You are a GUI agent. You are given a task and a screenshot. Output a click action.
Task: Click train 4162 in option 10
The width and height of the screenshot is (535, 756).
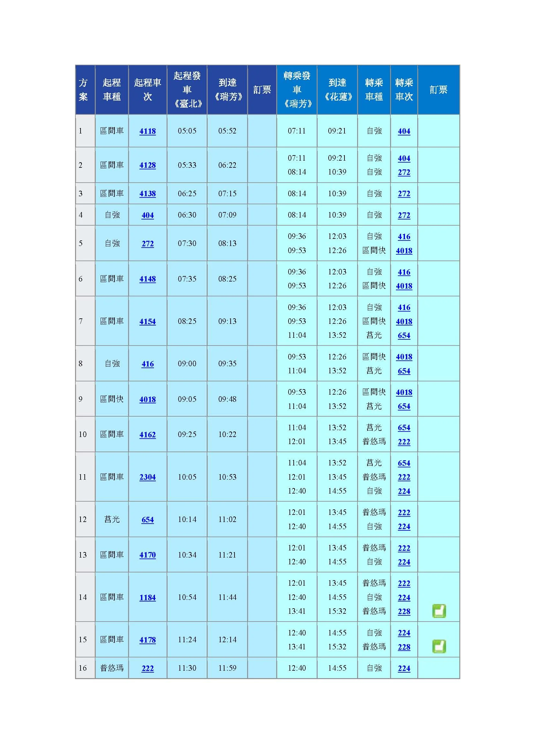(148, 434)
